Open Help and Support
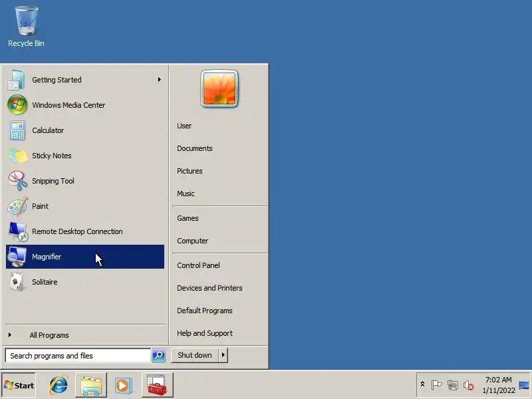The height and width of the screenshot is (399, 532). point(205,334)
